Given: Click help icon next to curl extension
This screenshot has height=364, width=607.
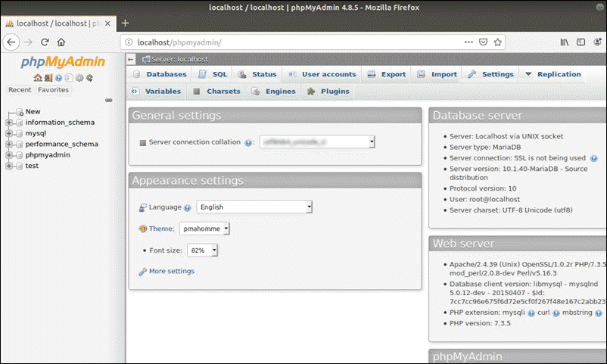Looking at the screenshot, I should pyautogui.click(x=556, y=313).
